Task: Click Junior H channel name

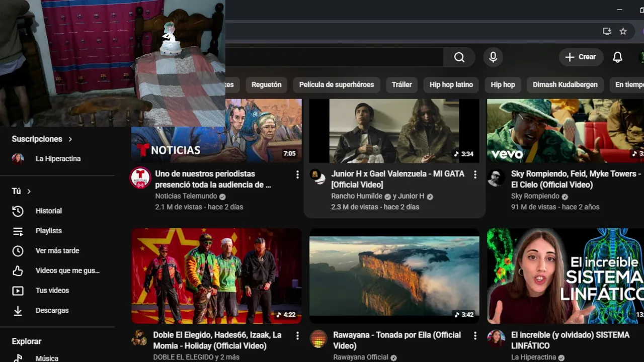Action: (x=411, y=196)
